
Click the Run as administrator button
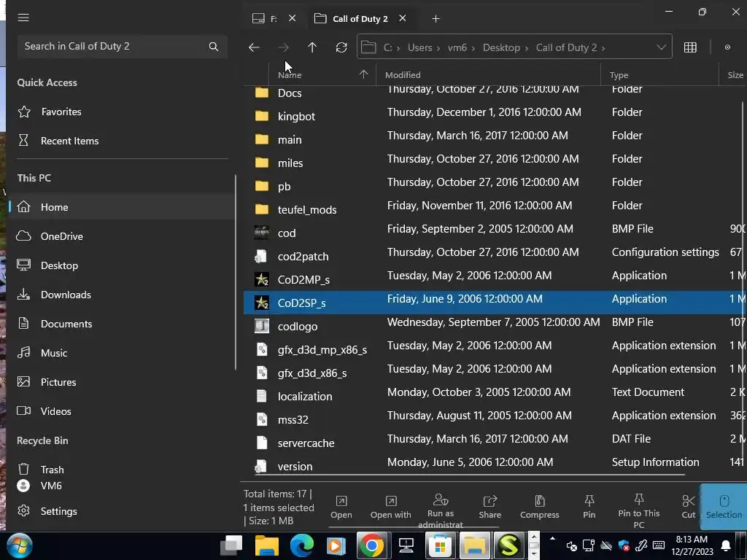pos(440,511)
